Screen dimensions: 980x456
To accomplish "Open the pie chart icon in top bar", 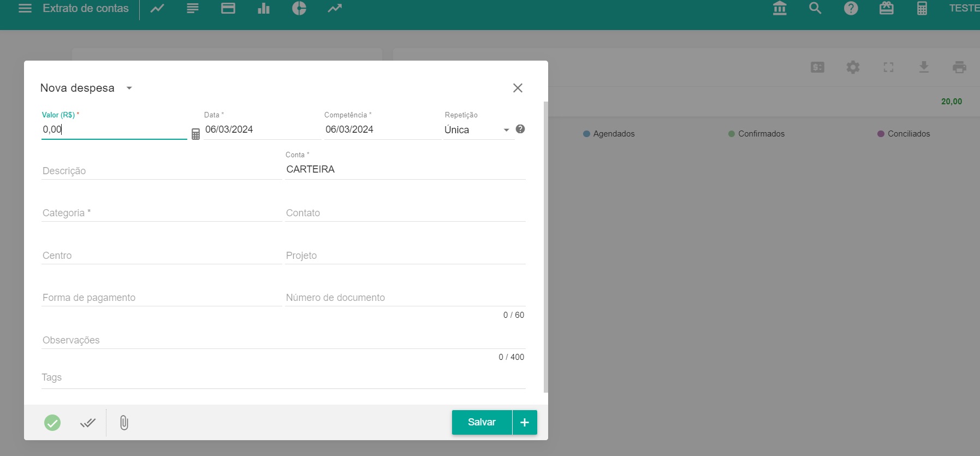I will (x=299, y=8).
